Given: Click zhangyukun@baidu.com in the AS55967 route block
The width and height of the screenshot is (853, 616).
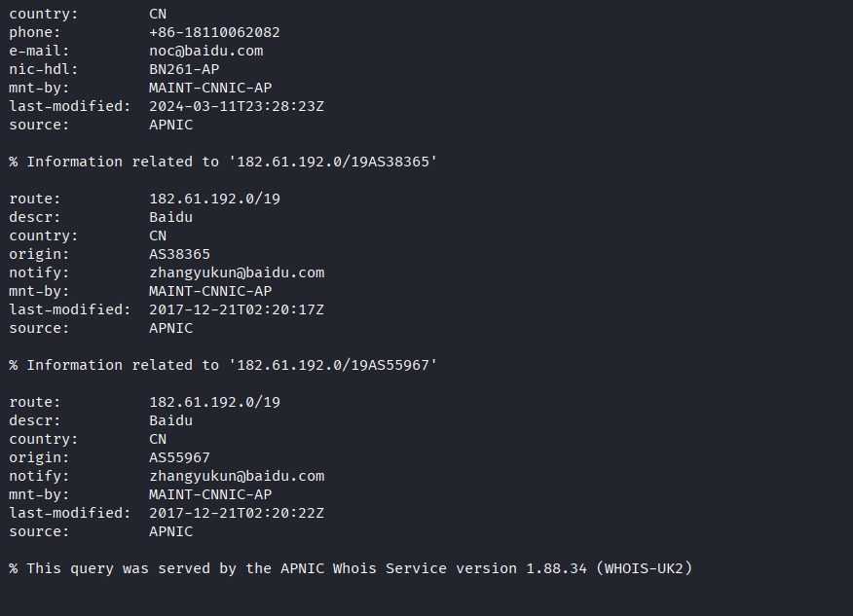Looking at the screenshot, I should tap(237, 476).
